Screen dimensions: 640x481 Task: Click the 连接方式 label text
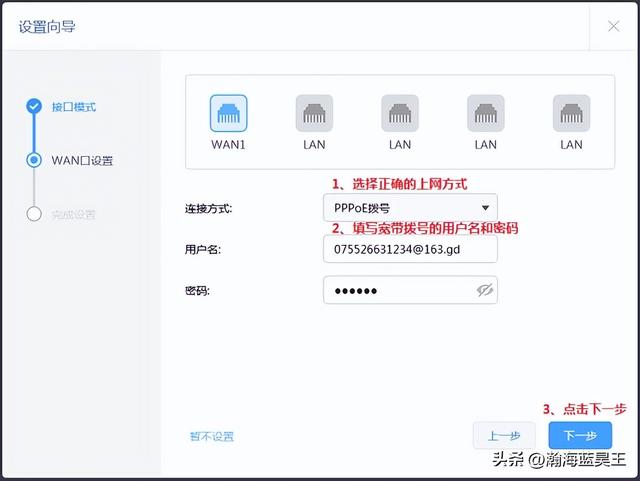[x=208, y=209]
